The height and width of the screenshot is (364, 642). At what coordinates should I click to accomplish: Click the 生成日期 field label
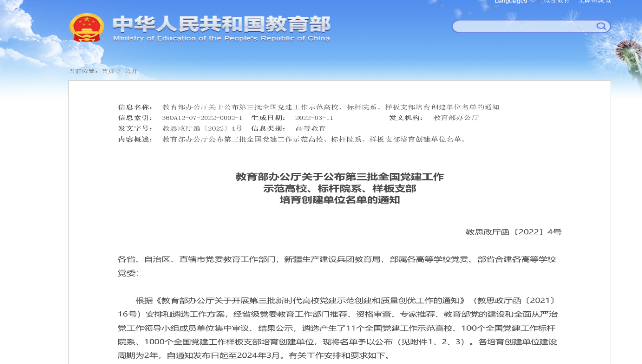269,118
